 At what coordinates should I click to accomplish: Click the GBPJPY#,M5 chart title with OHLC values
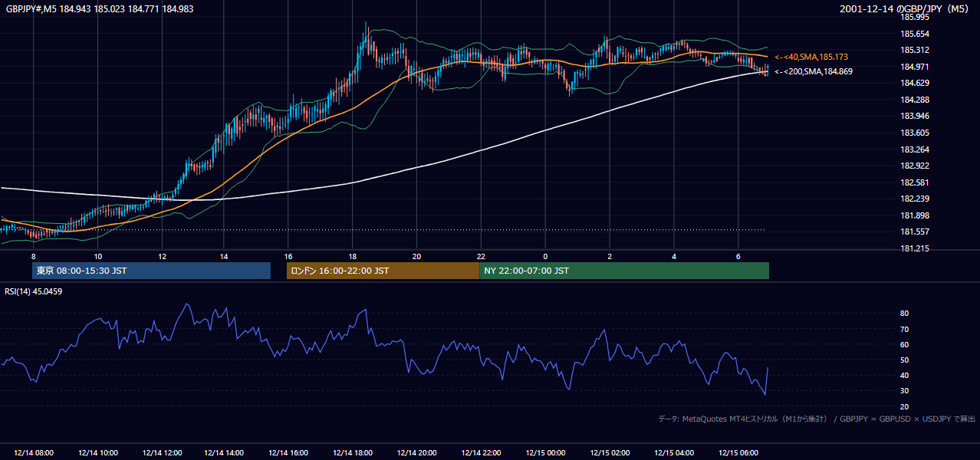100,9
